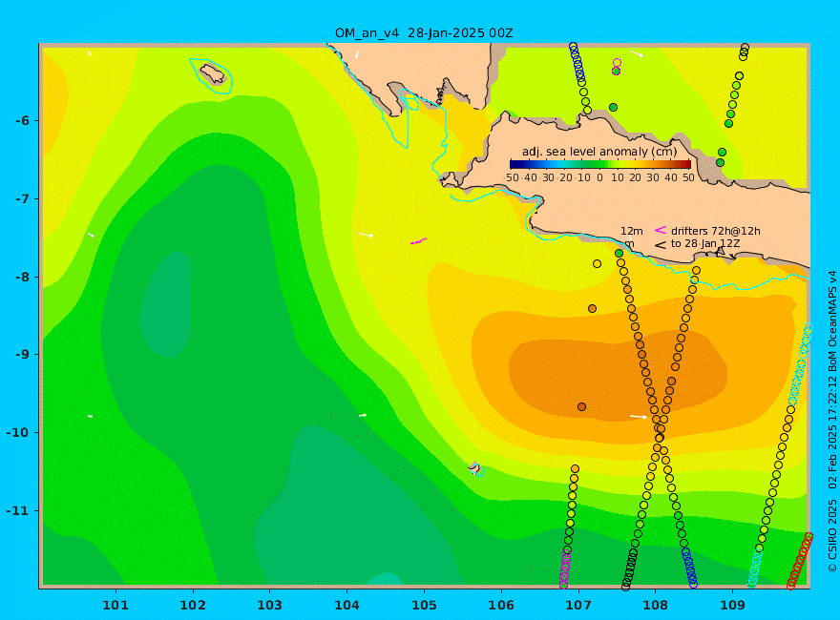
Task: Click the magenta drifter arrow symbol in the legend
Action: [661, 230]
